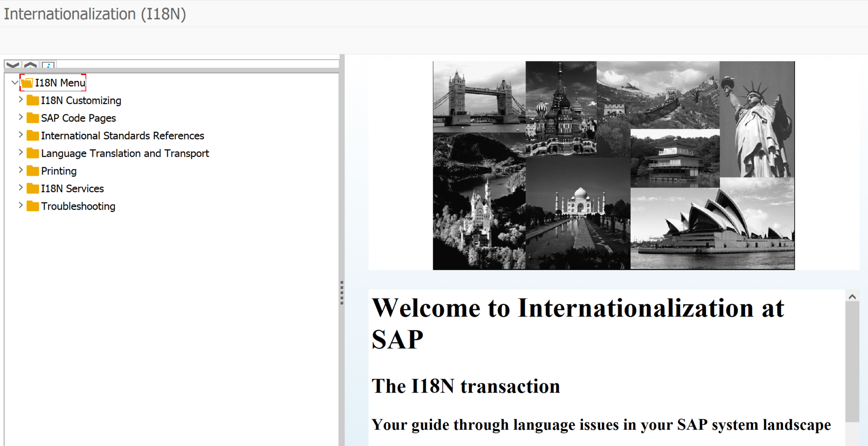This screenshot has width=868, height=446.
Task: Select the SAP Code Pages tree item
Action: pyautogui.click(x=78, y=118)
